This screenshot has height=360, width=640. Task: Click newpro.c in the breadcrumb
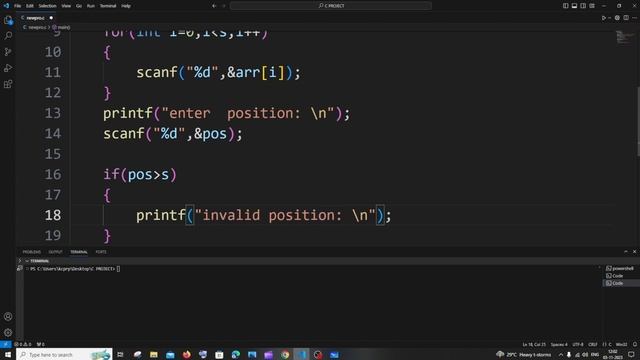click(36, 27)
